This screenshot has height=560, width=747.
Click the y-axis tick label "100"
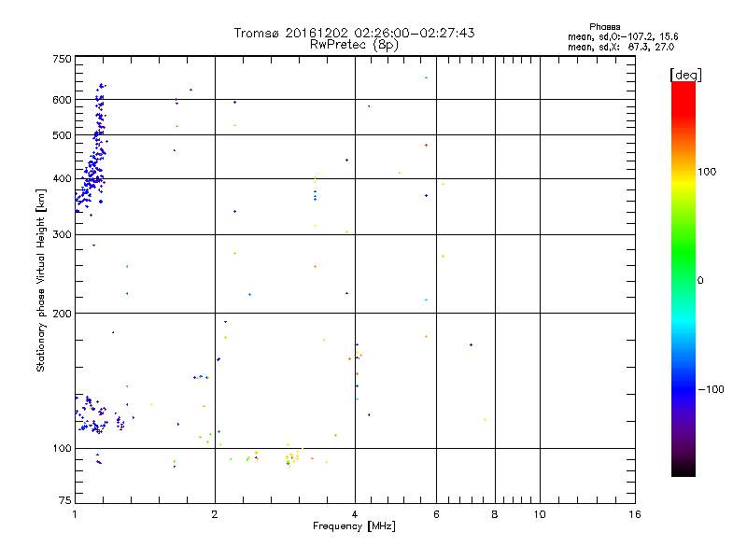(x=62, y=449)
